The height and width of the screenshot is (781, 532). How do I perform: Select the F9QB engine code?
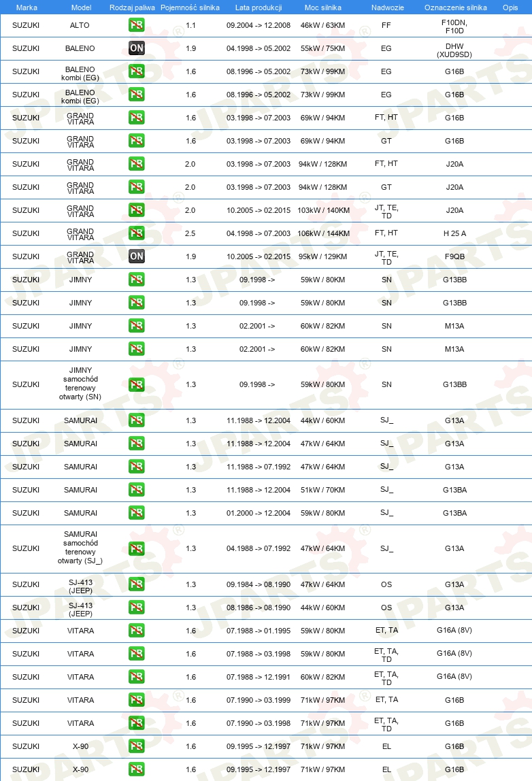[454, 256]
